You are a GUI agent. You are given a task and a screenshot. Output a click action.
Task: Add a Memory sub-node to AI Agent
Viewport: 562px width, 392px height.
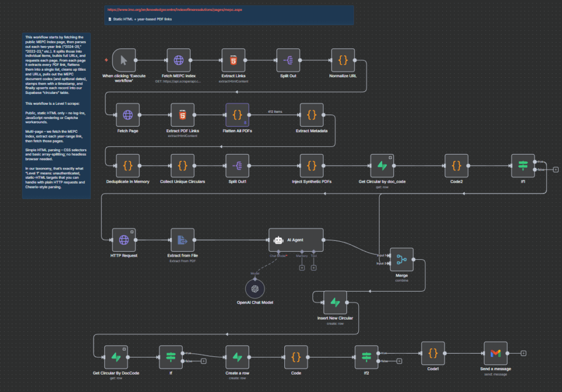click(x=302, y=268)
